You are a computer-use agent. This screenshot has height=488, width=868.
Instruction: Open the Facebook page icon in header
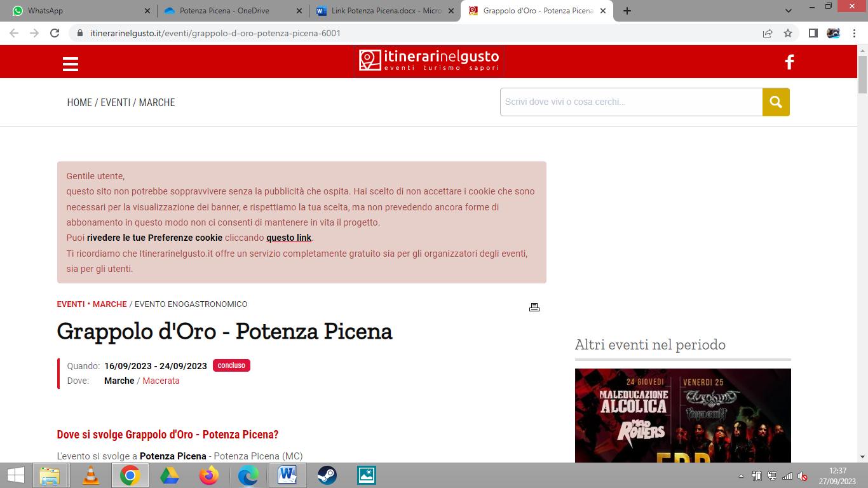click(x=789, y=62)
